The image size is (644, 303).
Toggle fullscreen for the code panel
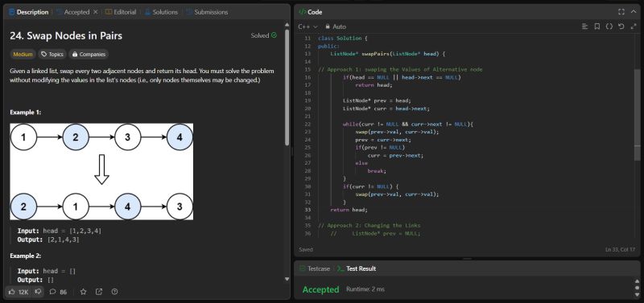point(621,12)
